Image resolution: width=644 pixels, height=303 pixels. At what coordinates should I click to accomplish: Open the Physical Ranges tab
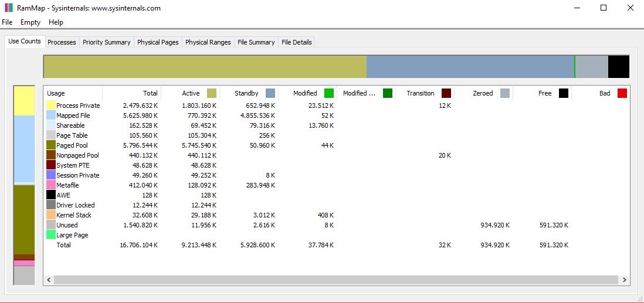tap(208, 42)
